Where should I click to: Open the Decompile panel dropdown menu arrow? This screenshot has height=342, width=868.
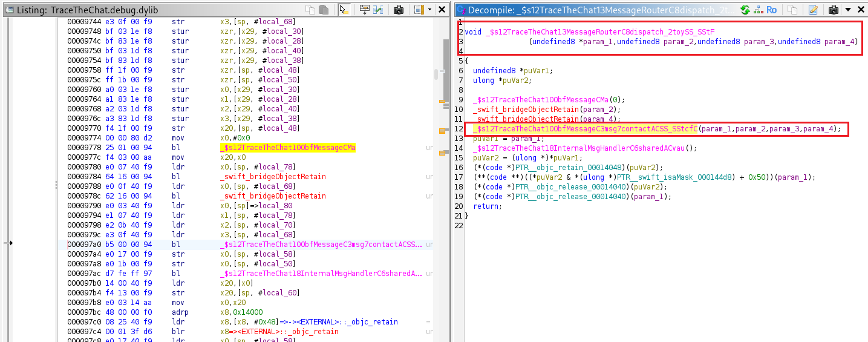pyautogui.click(x=847, y=10)
